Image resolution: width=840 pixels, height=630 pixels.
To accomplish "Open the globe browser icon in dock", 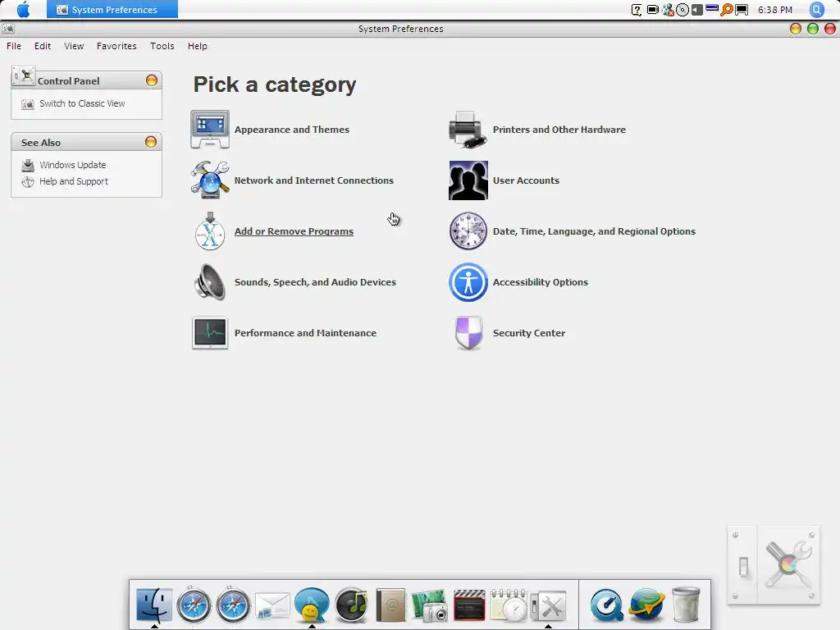I will tap(646, 605).
